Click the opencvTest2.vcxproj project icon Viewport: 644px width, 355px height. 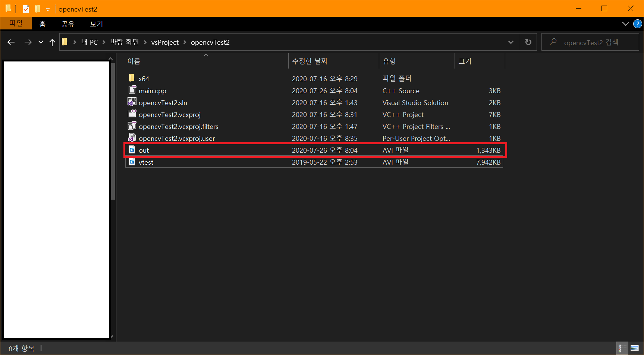[132, 114]
